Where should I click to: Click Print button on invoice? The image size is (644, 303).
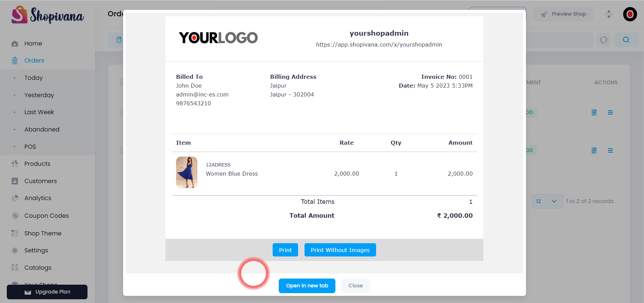285,250
